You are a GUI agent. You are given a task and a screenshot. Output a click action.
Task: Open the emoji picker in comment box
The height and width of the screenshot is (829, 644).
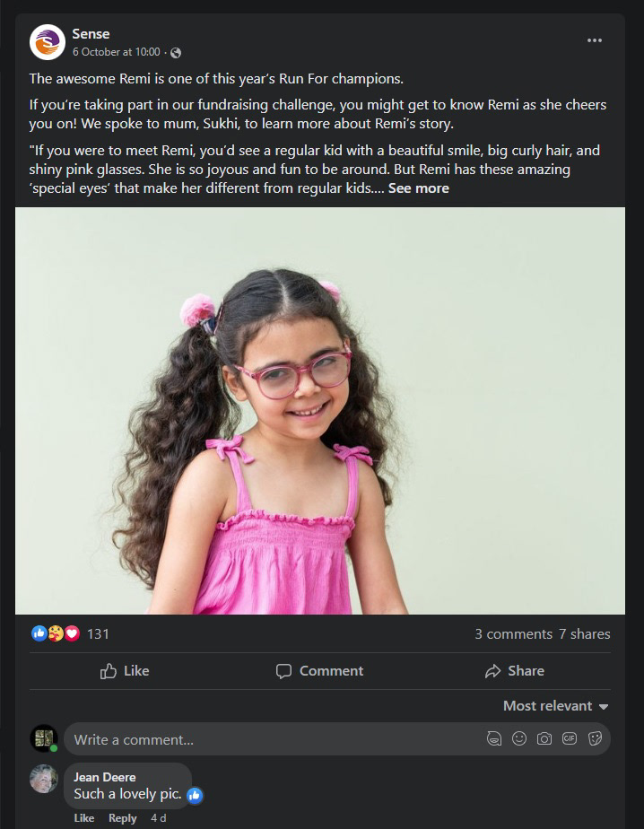point(519,738)
